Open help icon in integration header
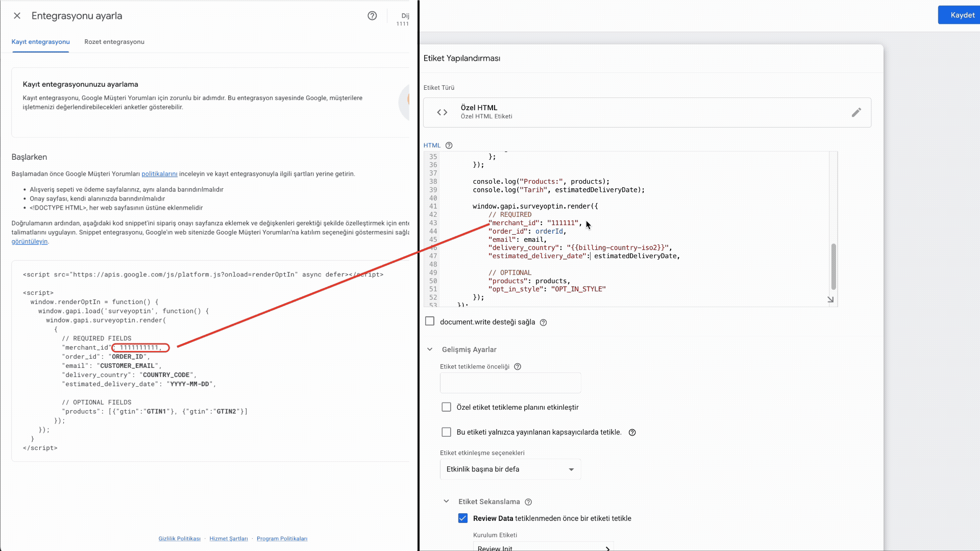This screenshot has height=551, width=980. tap(372, 16)
